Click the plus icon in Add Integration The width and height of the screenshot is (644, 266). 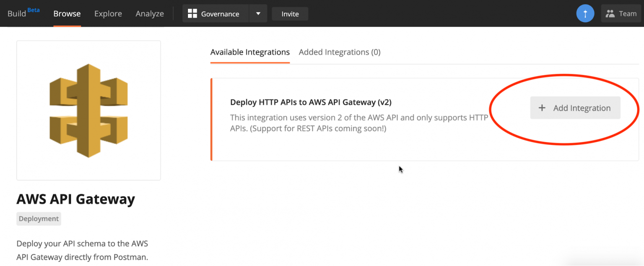pos(542,108)
